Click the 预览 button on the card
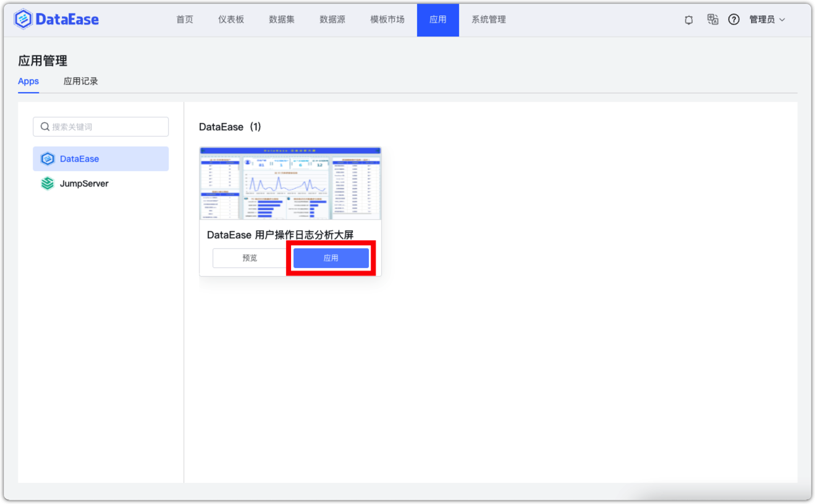The height and width of the screenshot is (504, 815). pyautogui.click(x=250, y=258)
